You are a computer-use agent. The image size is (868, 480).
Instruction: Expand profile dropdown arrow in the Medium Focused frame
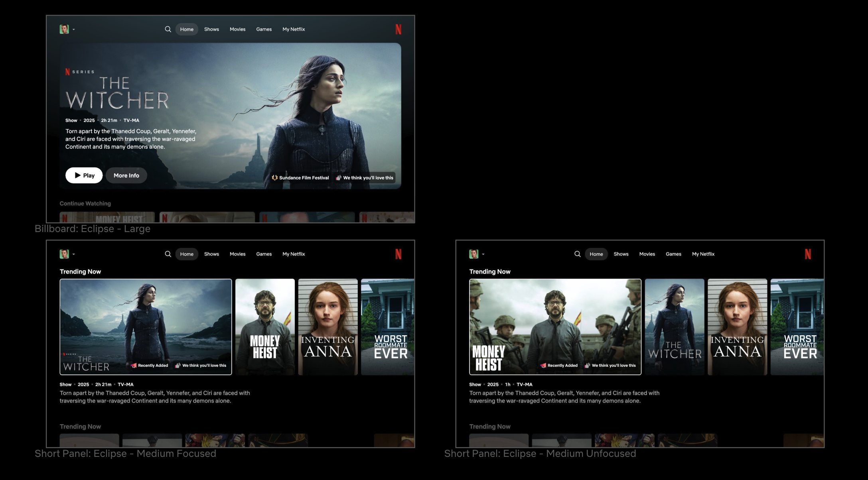point(74,254)
